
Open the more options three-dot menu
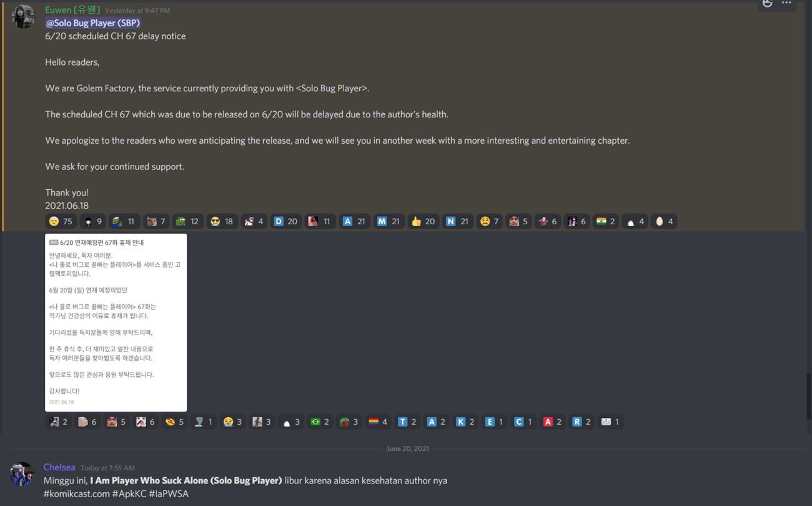click(786, 4)
